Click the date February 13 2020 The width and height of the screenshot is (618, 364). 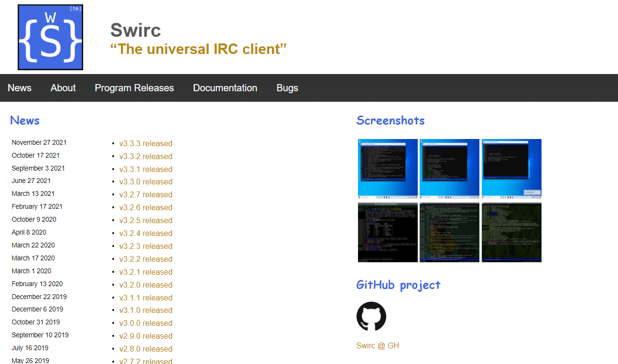[37, 284]
